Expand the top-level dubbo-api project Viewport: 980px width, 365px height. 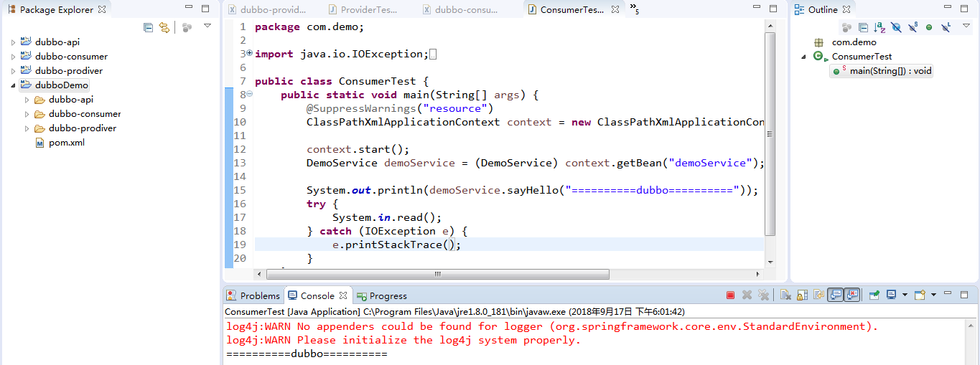pyautogui.click(x=13, y=42)
